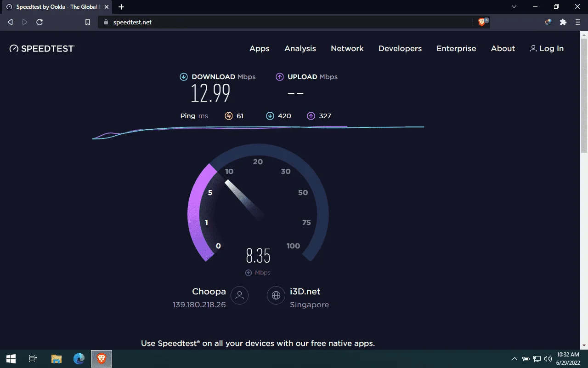Click the download arrow icon beside DOWNLOAD
Screen dimensions: 588x368
click(x=184, y=77)
